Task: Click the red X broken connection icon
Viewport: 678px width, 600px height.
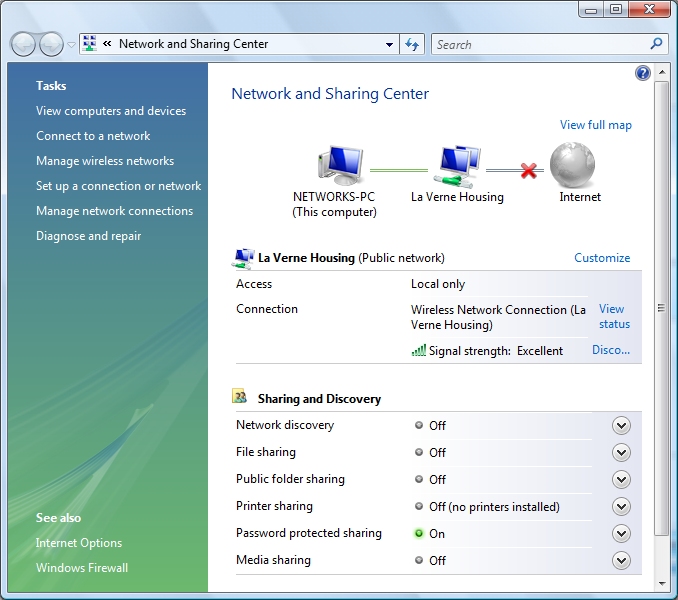Action: click(528, 171)
